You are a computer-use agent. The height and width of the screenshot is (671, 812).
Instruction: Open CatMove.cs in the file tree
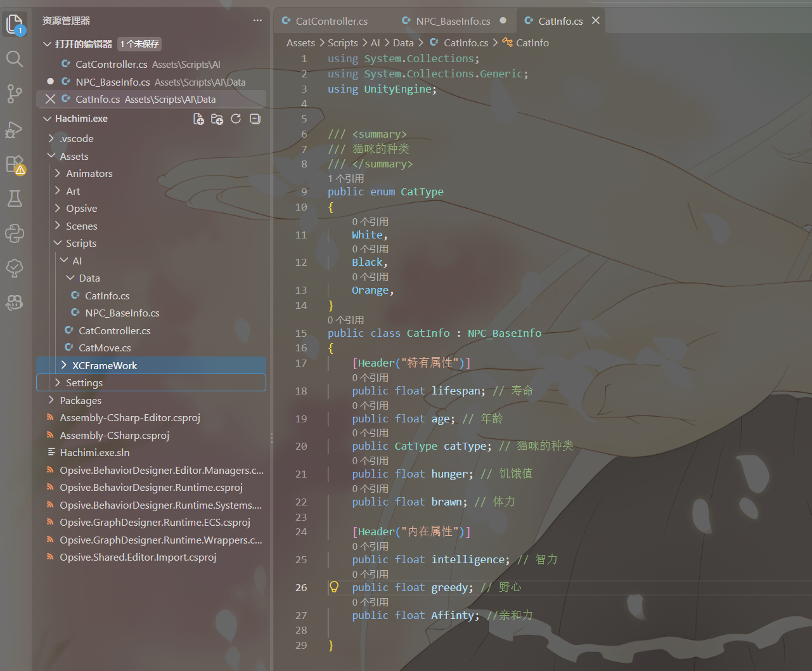105,348
